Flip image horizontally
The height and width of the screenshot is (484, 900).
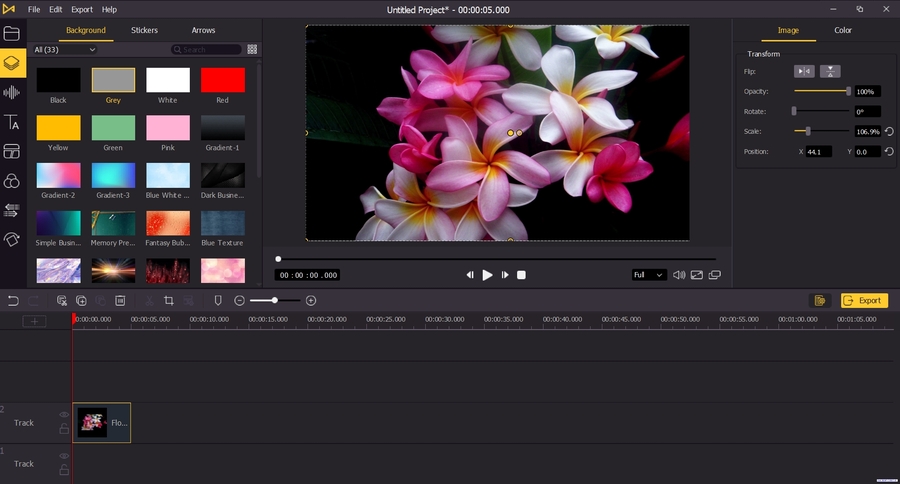click(804, 71)
